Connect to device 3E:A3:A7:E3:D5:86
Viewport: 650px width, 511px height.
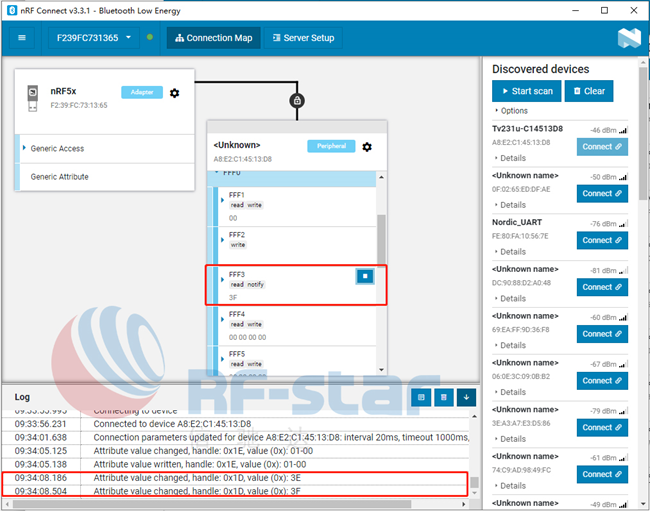point(602,428)
